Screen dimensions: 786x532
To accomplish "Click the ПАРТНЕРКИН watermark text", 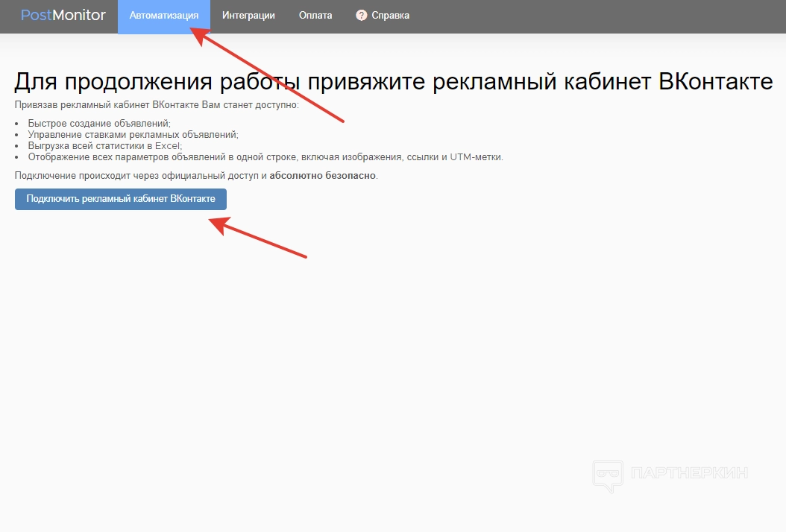I will (x=689, y=473).
